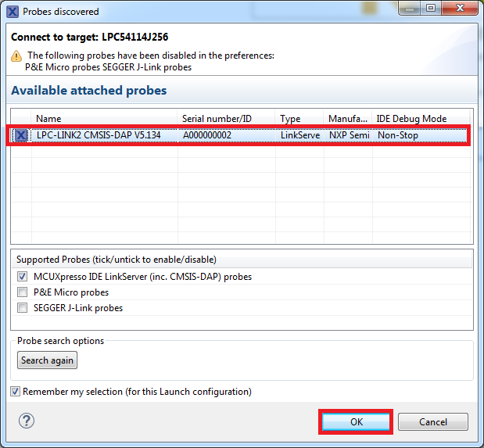Maximize the Probes discovered window

point(429,11)
